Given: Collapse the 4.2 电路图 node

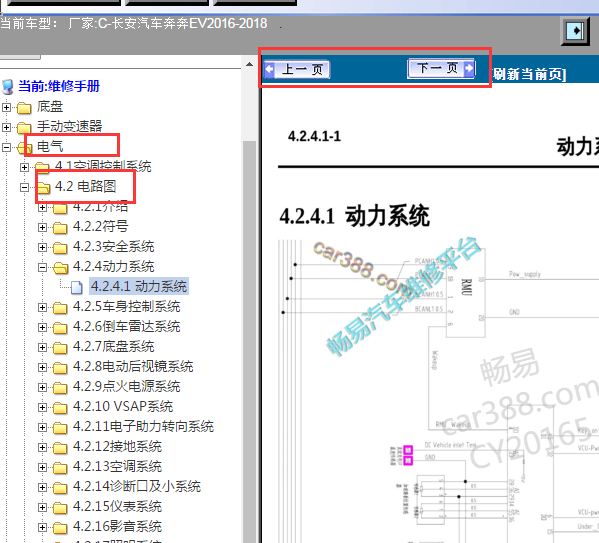Looking at the screenshot, I should [x=24, y=187].
